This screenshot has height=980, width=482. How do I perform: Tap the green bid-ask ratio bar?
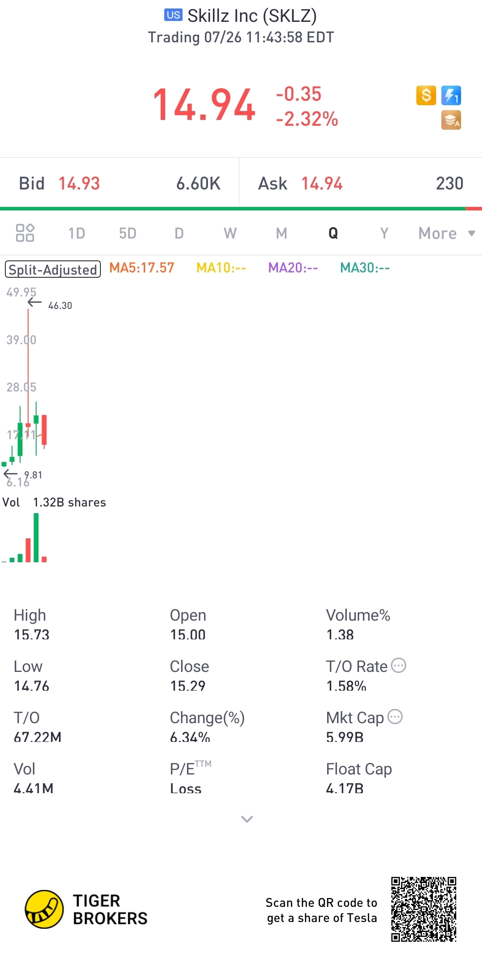[x=233, y=208]
